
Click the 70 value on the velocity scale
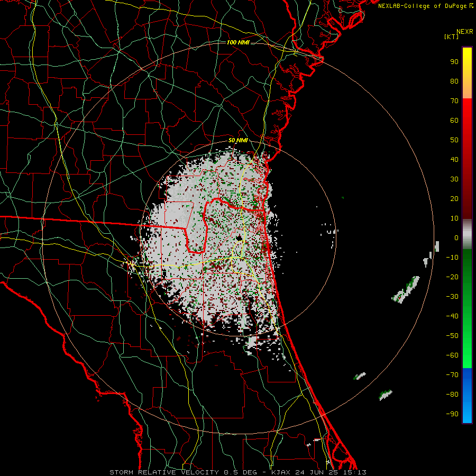pyautogui.click(x=454, y=101)
